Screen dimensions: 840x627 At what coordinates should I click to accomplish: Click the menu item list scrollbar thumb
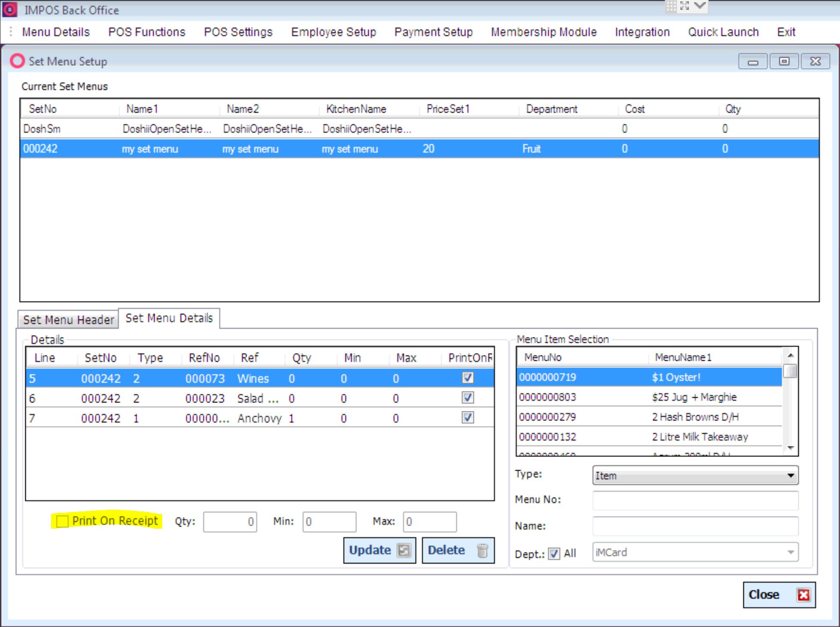(790, 371)
